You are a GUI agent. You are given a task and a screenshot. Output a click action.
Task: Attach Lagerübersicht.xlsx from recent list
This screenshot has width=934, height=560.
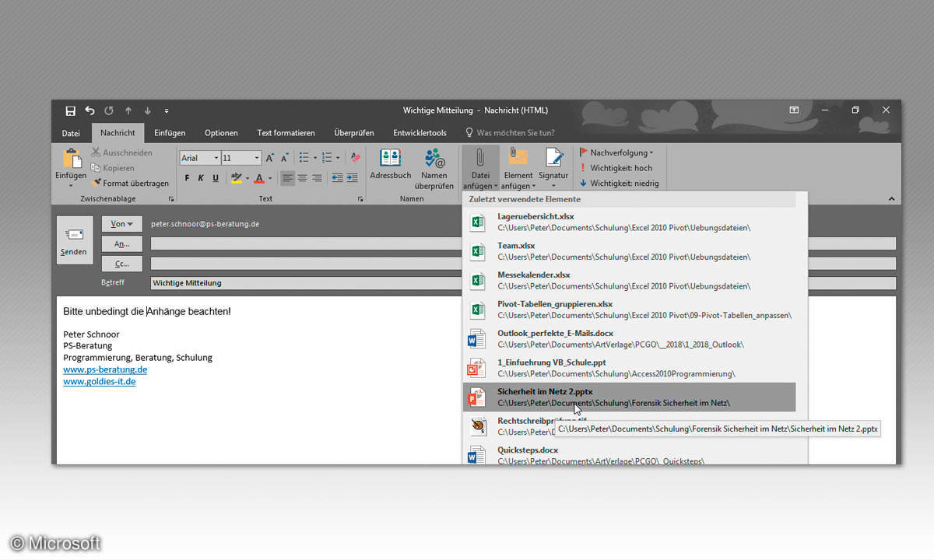coord(630,222)
